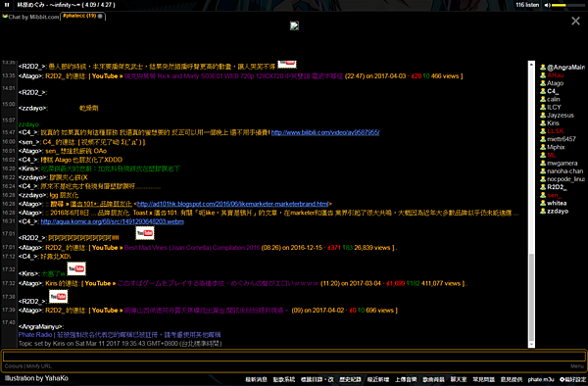Click the user icon beside @AngraMain
The width and height of the screenshot is (588, 386).
coord(543,67)
